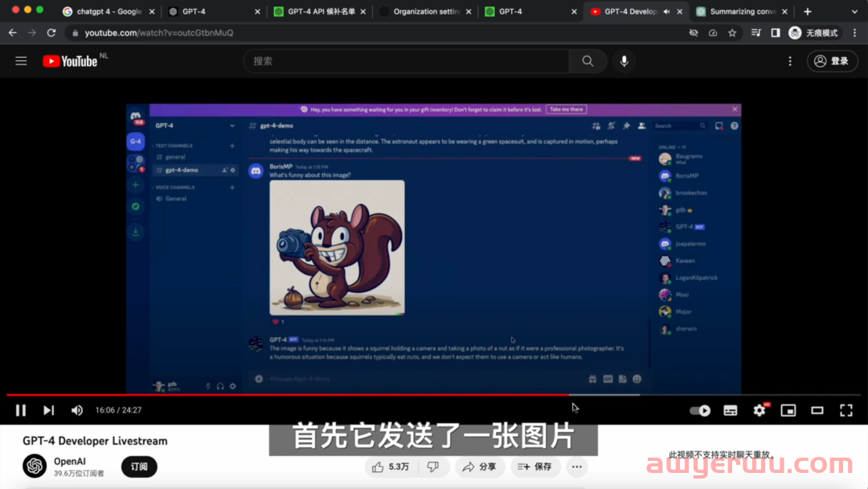Screen dimensions: 868x489
Task: Bookmark this page with the star
Action: click(732, 33)
